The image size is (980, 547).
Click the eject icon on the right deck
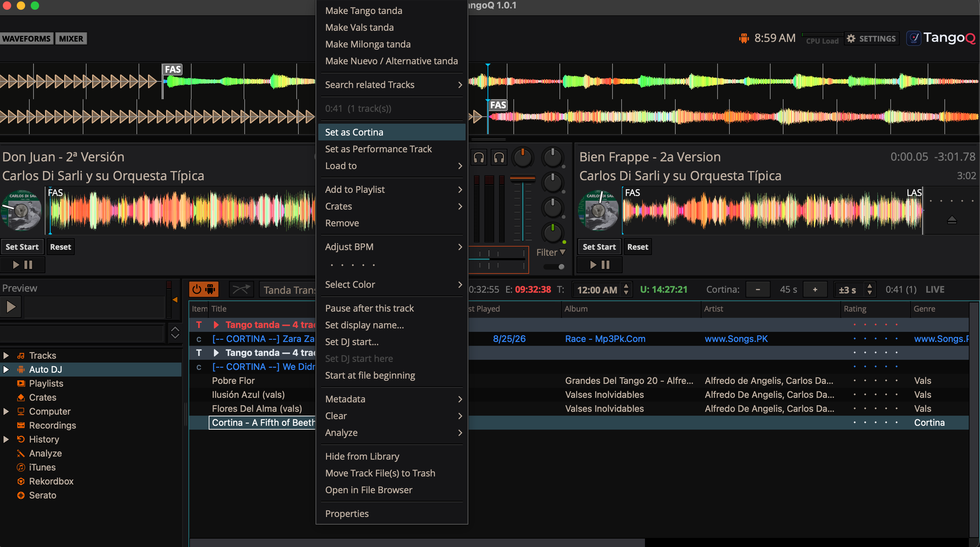tap(951, 220)
